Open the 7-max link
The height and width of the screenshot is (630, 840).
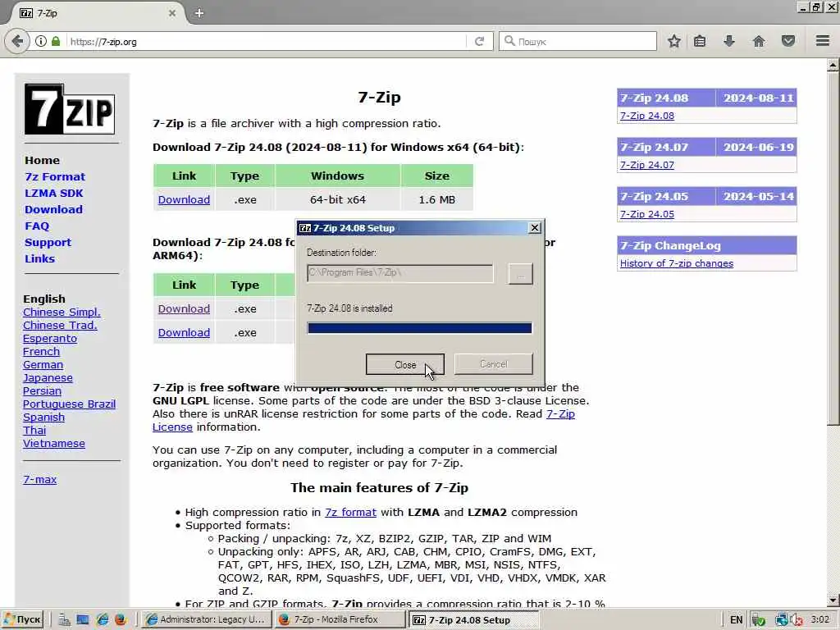(39, 479)
